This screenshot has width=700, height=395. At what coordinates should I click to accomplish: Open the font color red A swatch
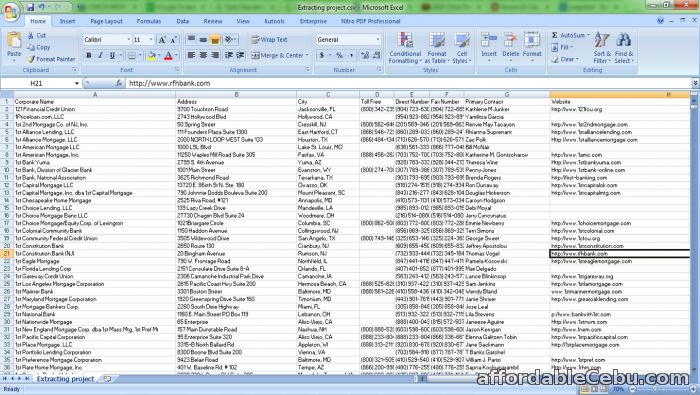(x=168, y=55)
